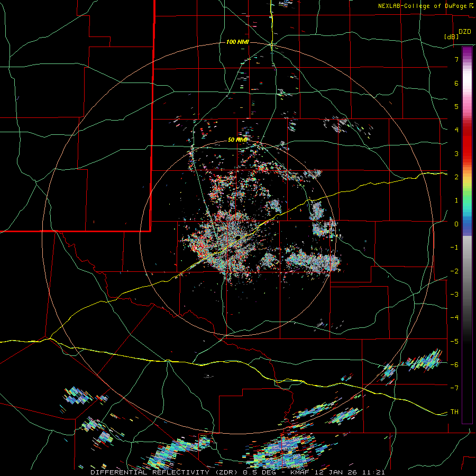Viewport: 476px width, 476px height.
Task: Click the 11:21 timestamp text
Action: [374, 472]
